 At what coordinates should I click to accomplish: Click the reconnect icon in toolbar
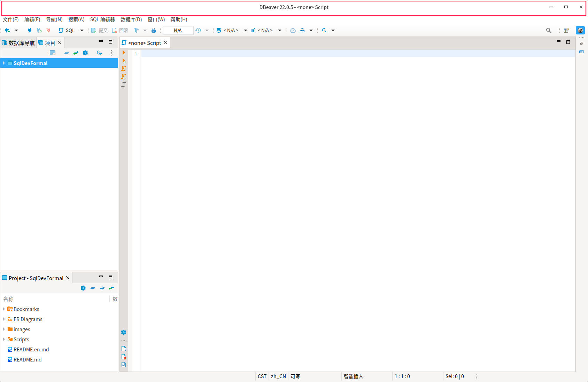pyautogui.click(x=39, y=30)
